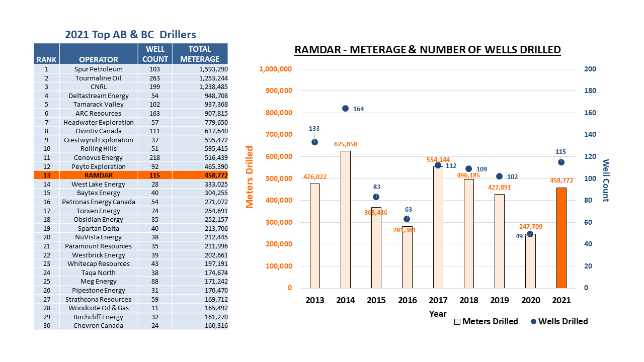Screen dimensions: 644x362
Task: Click the 2014 meters drilled bar
Action: [346, 219]
